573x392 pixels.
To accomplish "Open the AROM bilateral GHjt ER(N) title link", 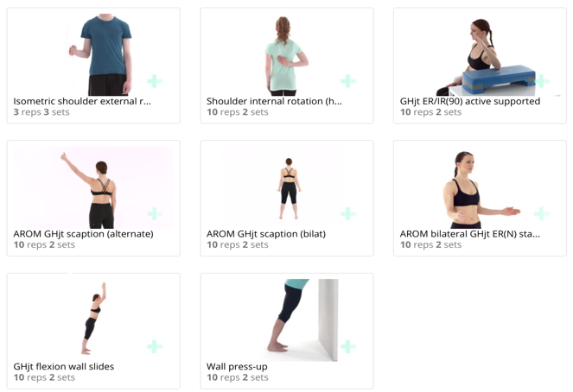I will 470,234.
